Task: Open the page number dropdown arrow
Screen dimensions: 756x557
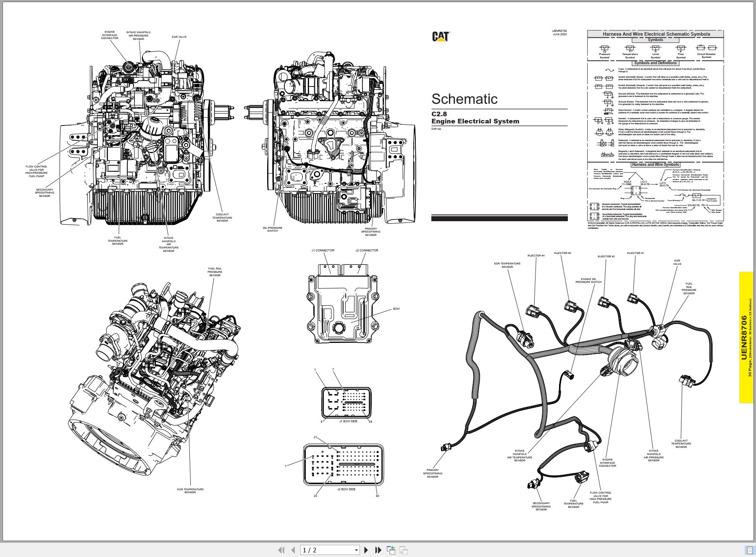Action: [356, 550]
